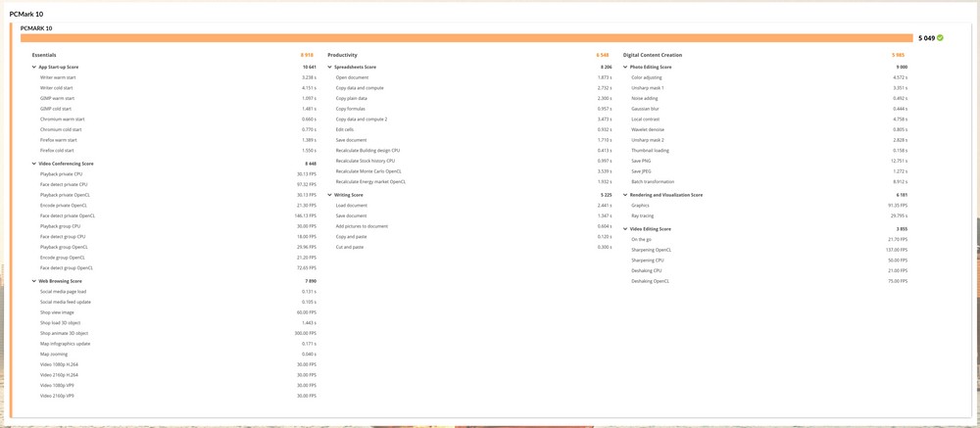The width and height of the screenshot is (980, 428).
Task: Click the GIMP warm start row label
Action: tap(58, 99)
